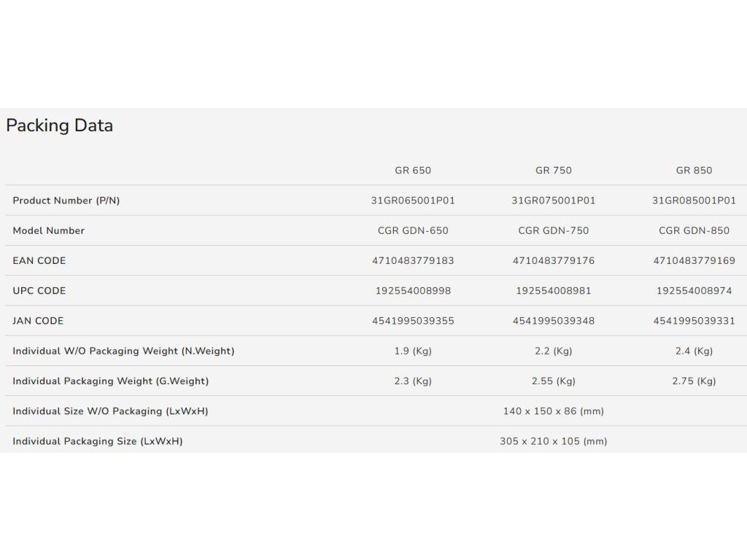Click product number 31GR085001P01

(x=694, y=201)
